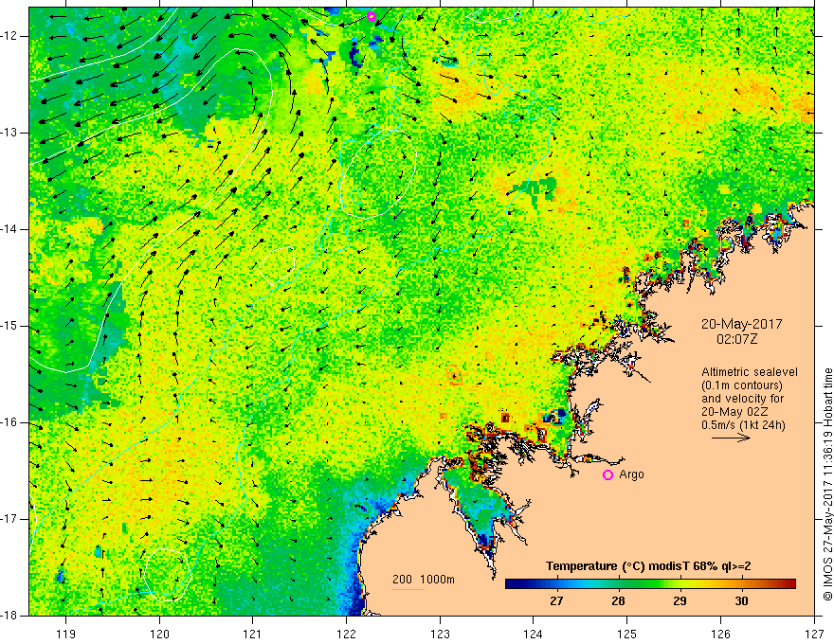Click the "20-May-2017" date label
834x644 pixels.
point(741,323)
